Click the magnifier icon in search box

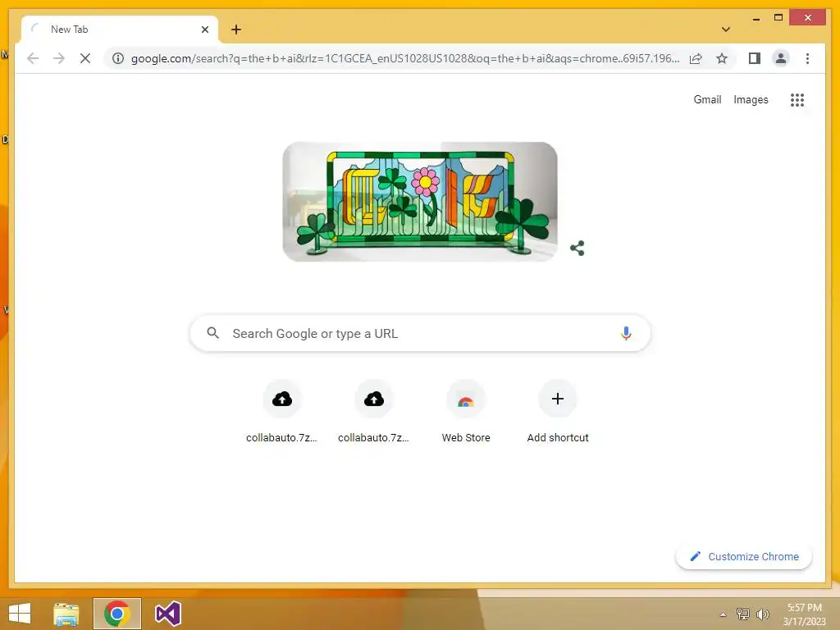point(212,333)
